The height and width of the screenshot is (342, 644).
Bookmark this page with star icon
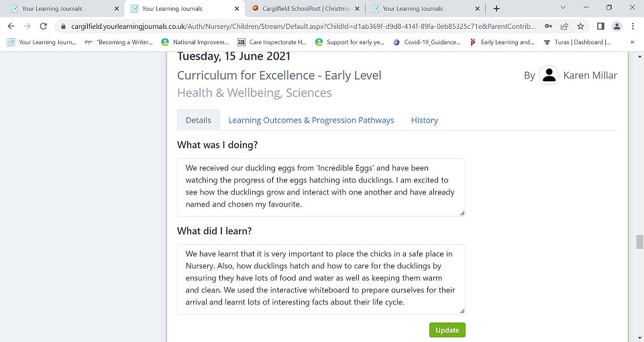[x=580, y=26]
